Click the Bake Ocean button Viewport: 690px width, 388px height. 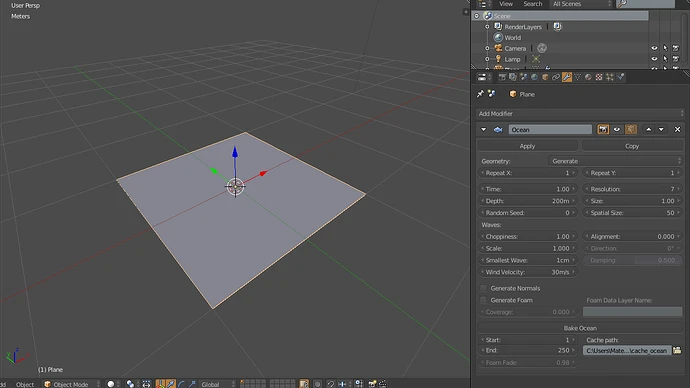[580, 328]
